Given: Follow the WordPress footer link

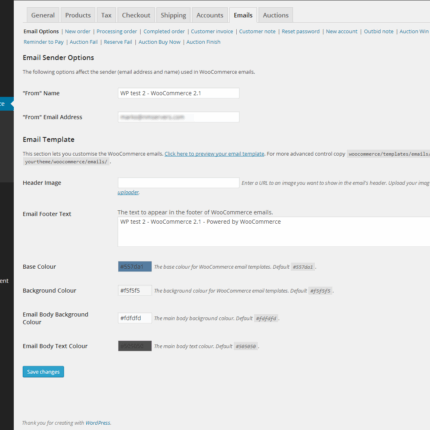Looking at the screenshot, I should [98, 423].
